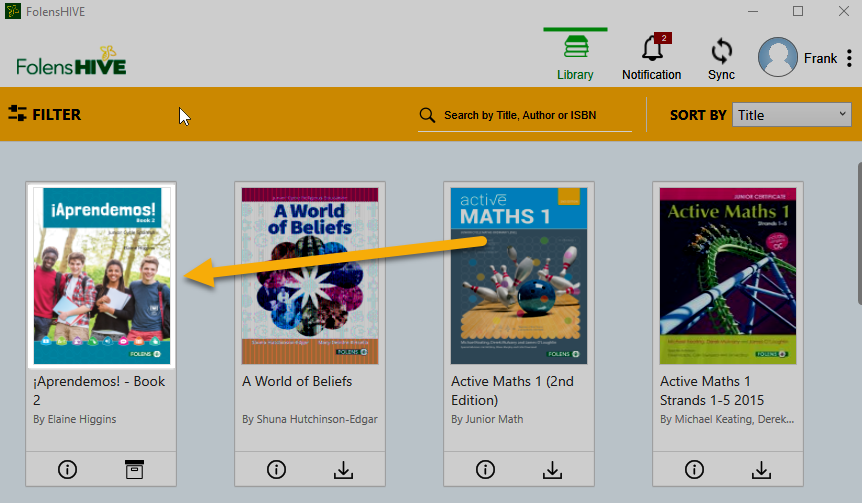This screenshot has width=862, height=503.
Task: Show info for Active Maths 1 Strands 1-5 2015
Action: (x=694, y=469)
